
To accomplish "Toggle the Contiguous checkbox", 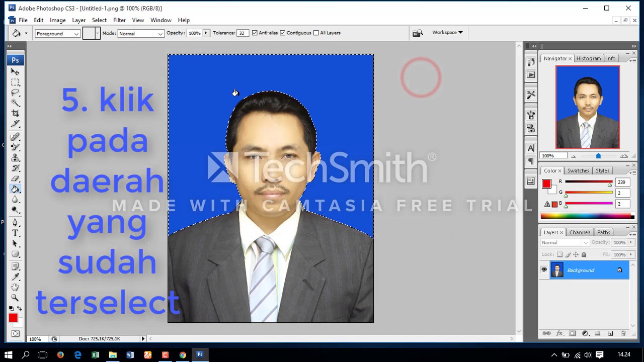I will [x=283, y=33].
